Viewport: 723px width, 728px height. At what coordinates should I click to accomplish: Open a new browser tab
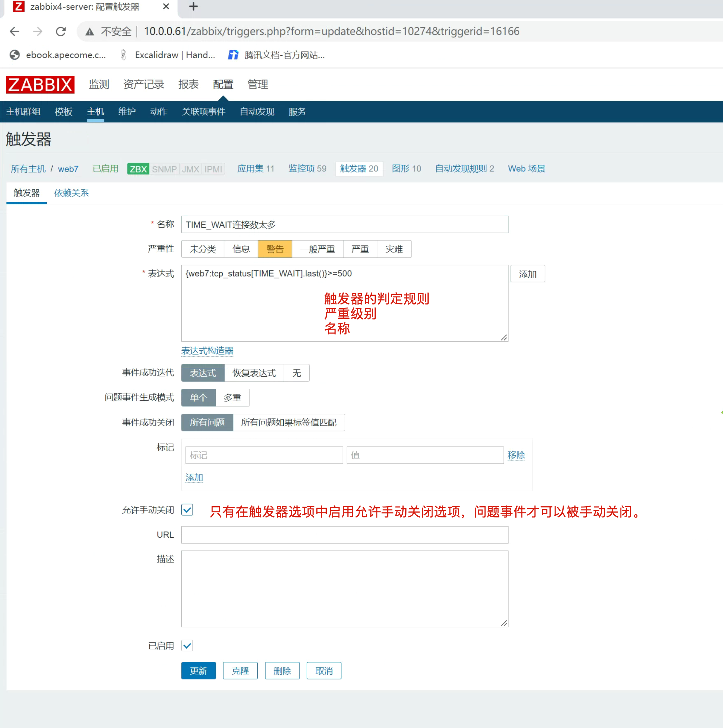(x=193, y=7)
